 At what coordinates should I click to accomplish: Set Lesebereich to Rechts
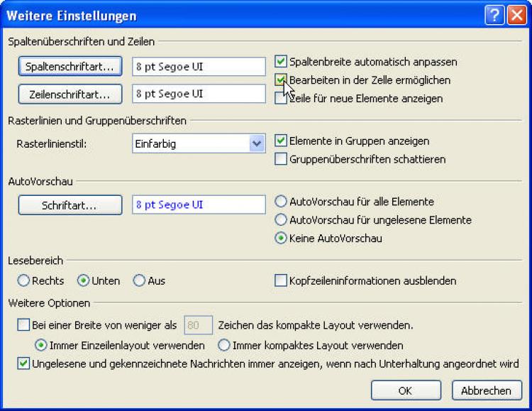23,281
